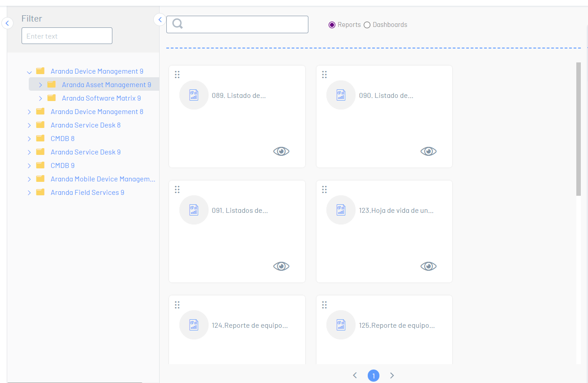Expand the CMDB 8 tree node
The height and width of the screenshot is (383, 588).
pyautogui.click(x=29, y=139)
